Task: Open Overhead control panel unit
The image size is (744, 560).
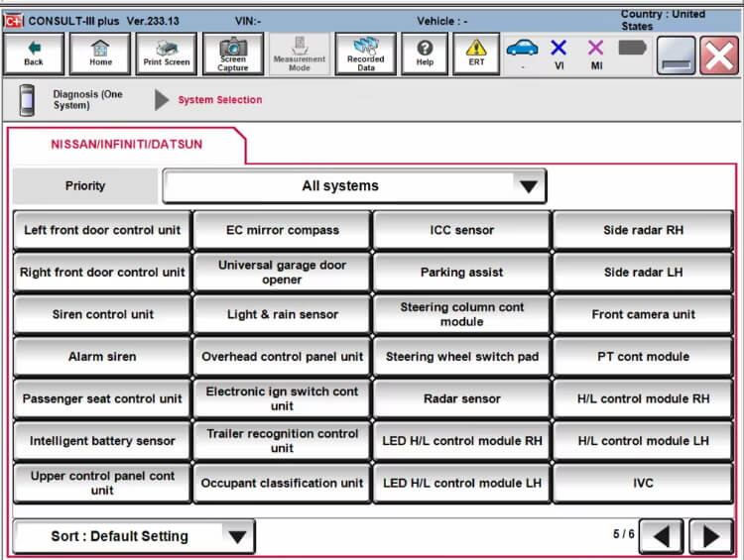Action: pyautogui.click(x=282, y=357)
